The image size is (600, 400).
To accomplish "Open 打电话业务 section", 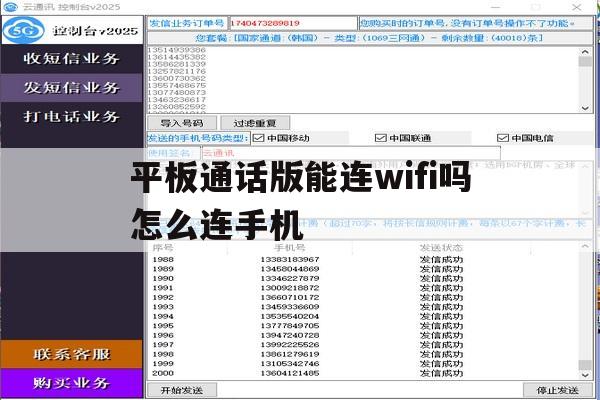I will 72,116.
